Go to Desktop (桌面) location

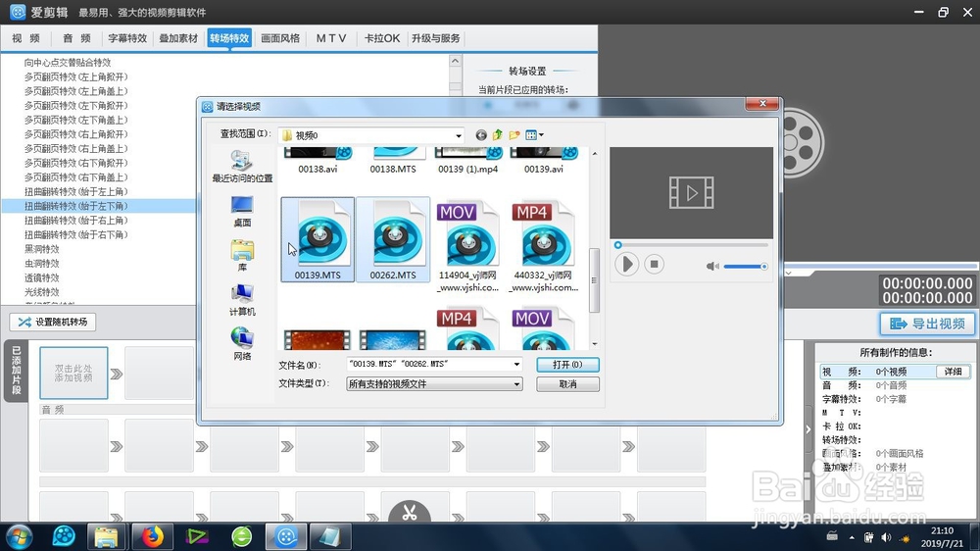tap(242, 212)
